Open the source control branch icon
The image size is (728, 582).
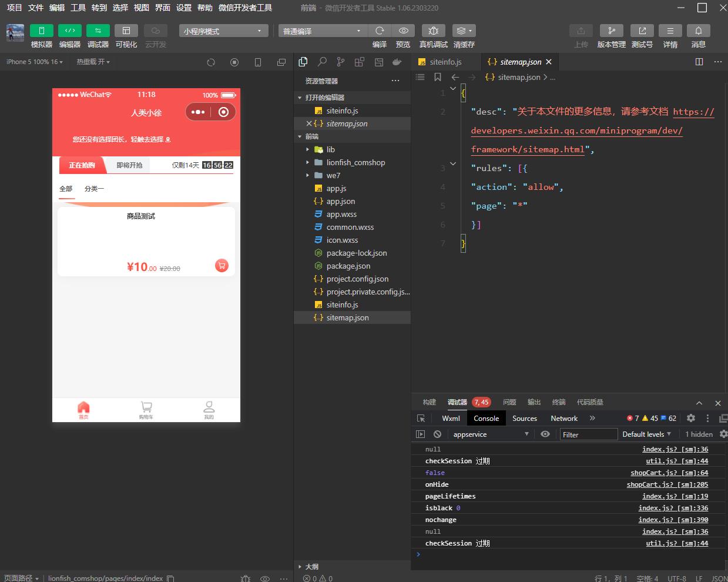(x=341, y=62)
